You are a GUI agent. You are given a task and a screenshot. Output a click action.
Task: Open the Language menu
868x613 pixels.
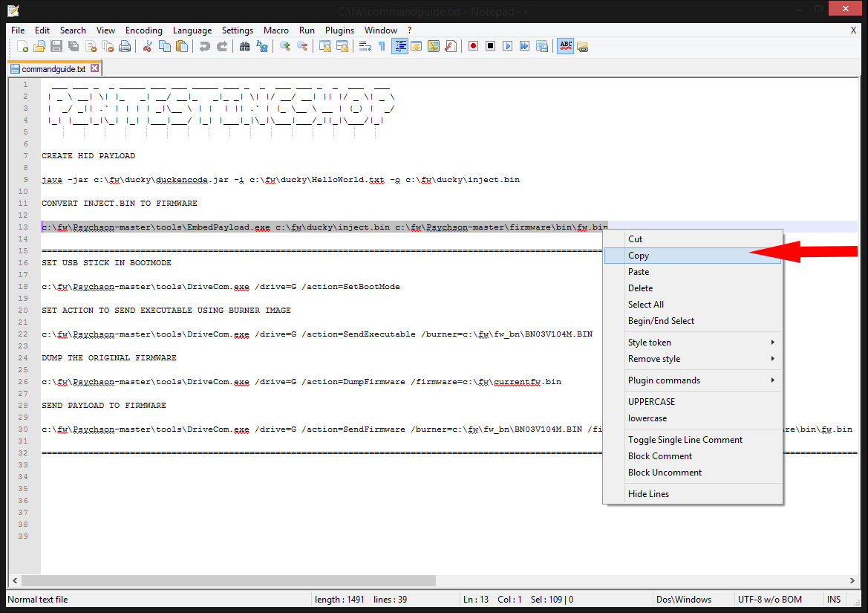point(192,30)
